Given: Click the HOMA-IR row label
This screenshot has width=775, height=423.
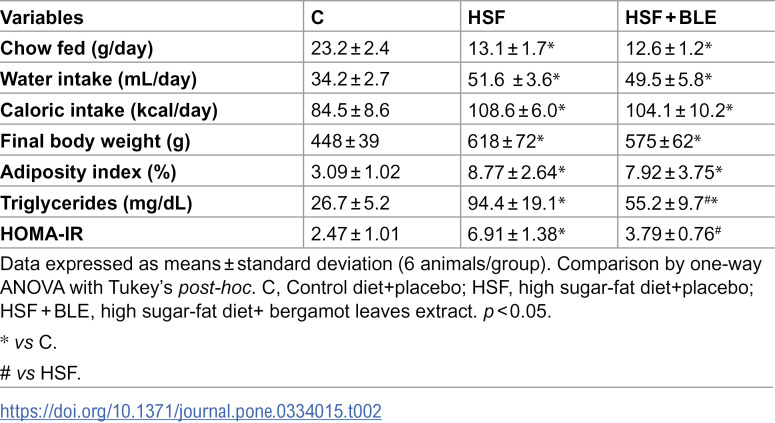Looking at the screenshot, I should (x=42, y=234).
